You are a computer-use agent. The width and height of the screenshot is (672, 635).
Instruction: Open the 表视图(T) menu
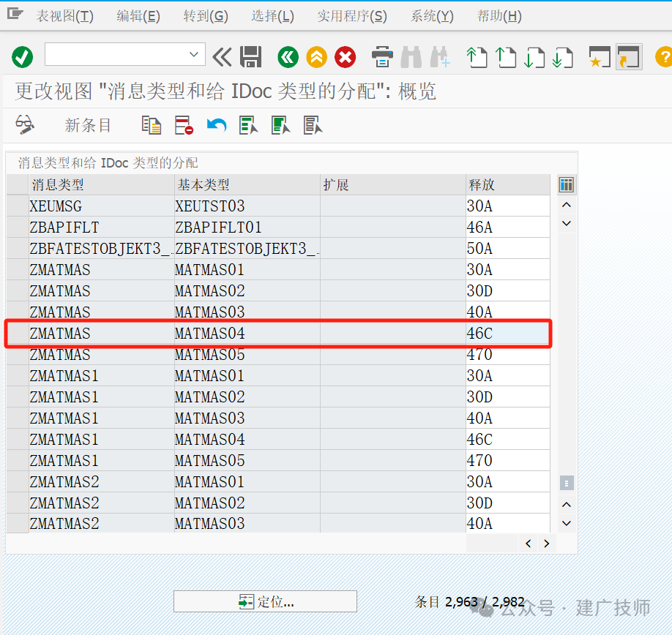click(x=64, y=16)
